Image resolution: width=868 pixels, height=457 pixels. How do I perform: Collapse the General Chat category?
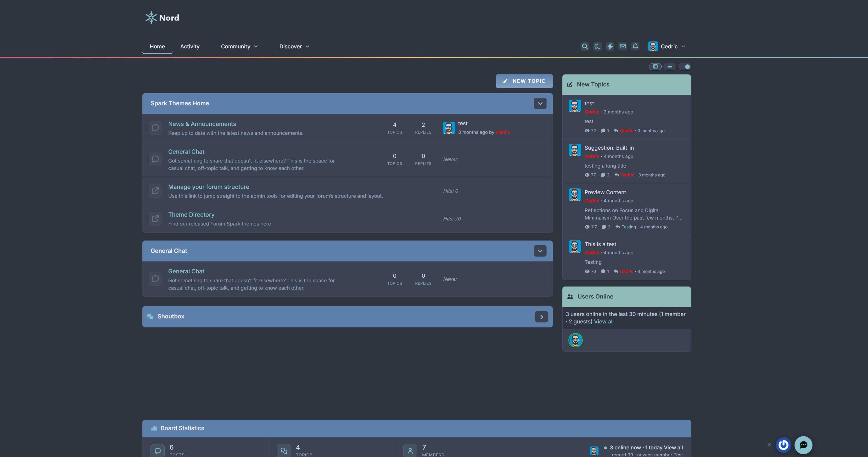pyautogui.click(x=540, y=251)
